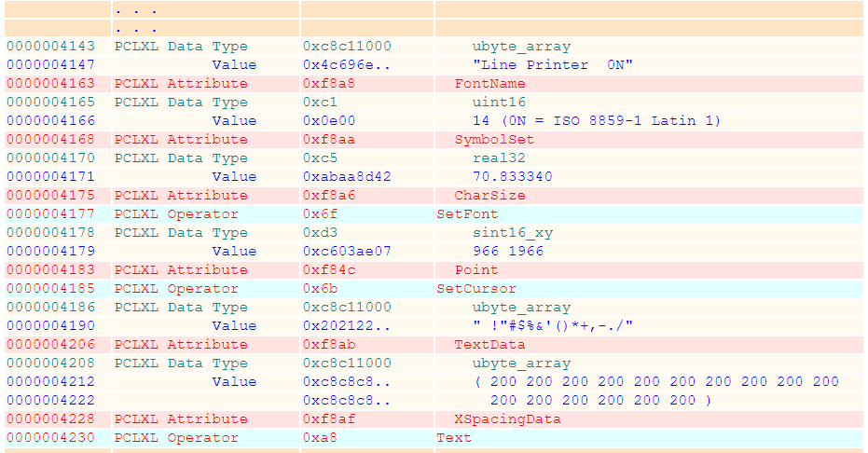Click "PCLXL Attribute" label in row 0000004163

point(181,84)
